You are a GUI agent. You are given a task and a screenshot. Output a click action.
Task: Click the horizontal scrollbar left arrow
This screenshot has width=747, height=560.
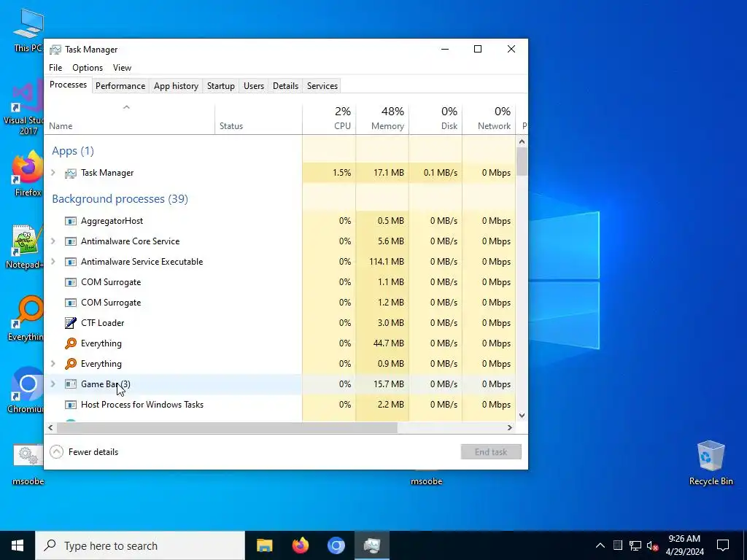pyautogui.click(x=50, y=427)
